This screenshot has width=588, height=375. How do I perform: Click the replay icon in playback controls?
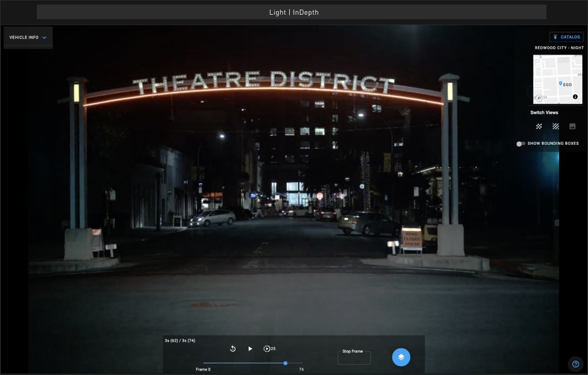[233, 349]
